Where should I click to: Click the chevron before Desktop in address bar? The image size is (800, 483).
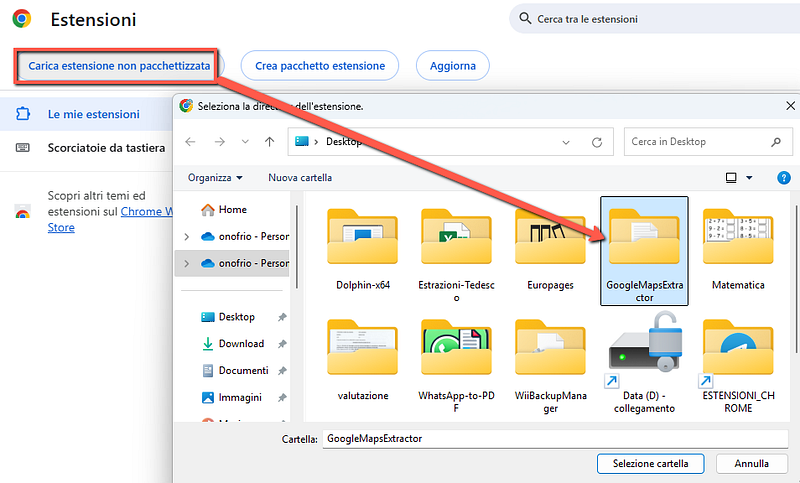316,142
